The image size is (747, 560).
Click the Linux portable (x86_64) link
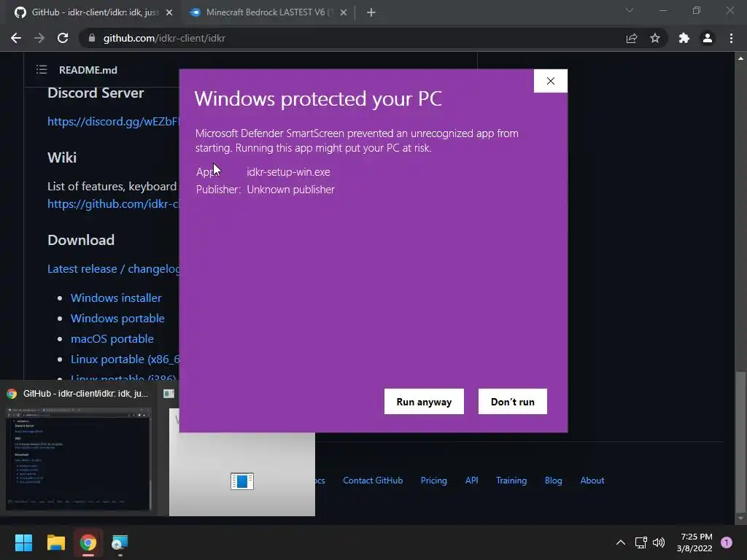[125, 359]
